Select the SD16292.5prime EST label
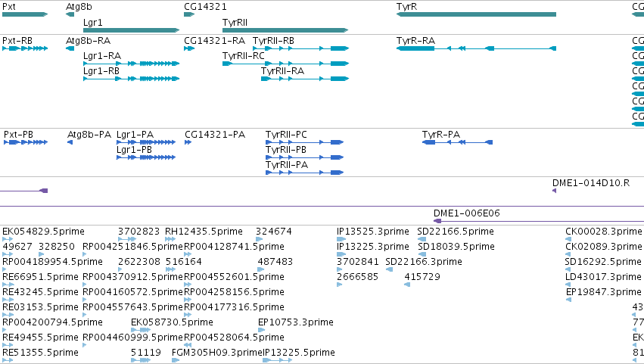This screenshot has height=364, width=644. pos(603,262)
